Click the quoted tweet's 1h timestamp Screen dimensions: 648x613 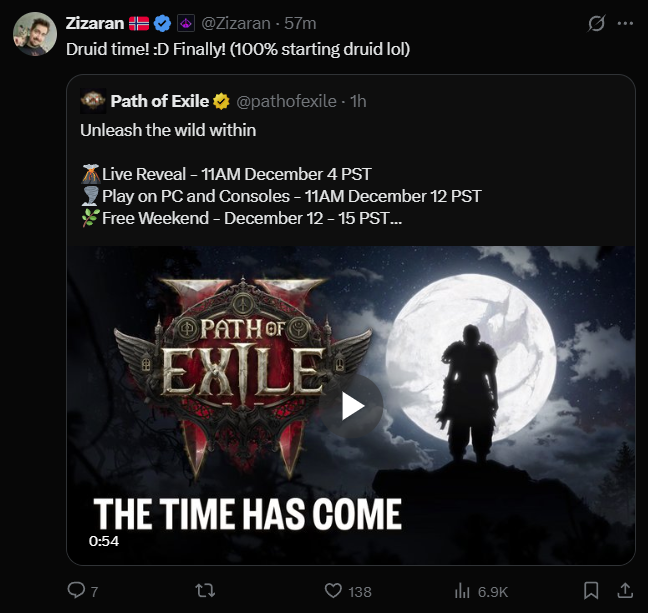tap(358, 101)
